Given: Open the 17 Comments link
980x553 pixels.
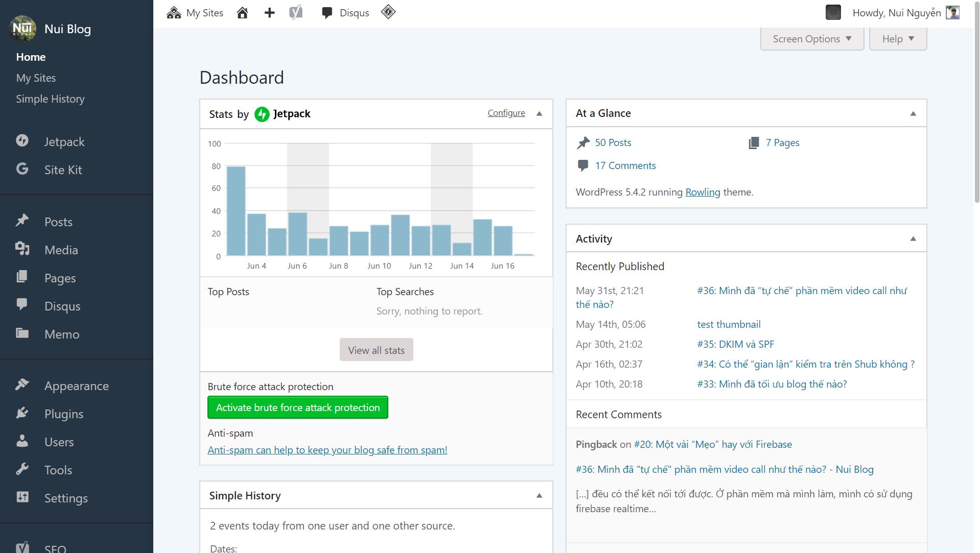Looking at the screenshot, I should (x=625, y=165).
